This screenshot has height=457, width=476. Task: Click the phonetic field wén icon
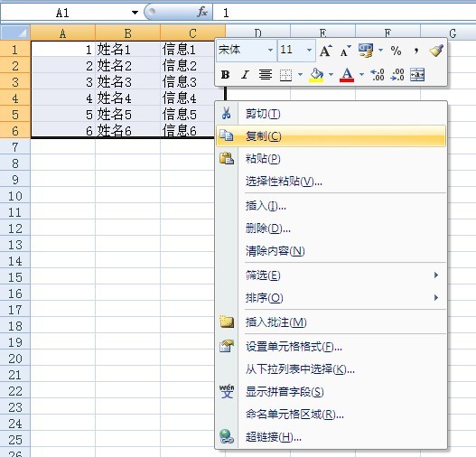click(227, 391)
